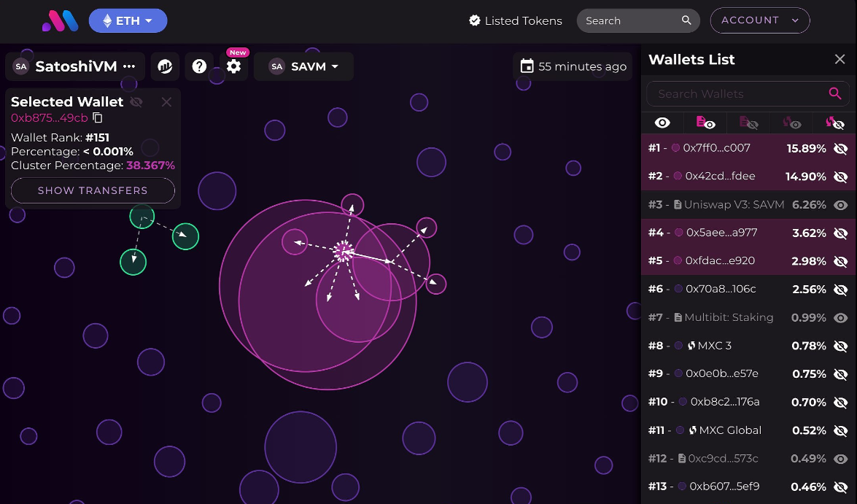The width and height of the screenshot is (857, 504).
Task: Toggle visibility of wallet #1 0x7ff0...c007
Action: pos(840,149)
